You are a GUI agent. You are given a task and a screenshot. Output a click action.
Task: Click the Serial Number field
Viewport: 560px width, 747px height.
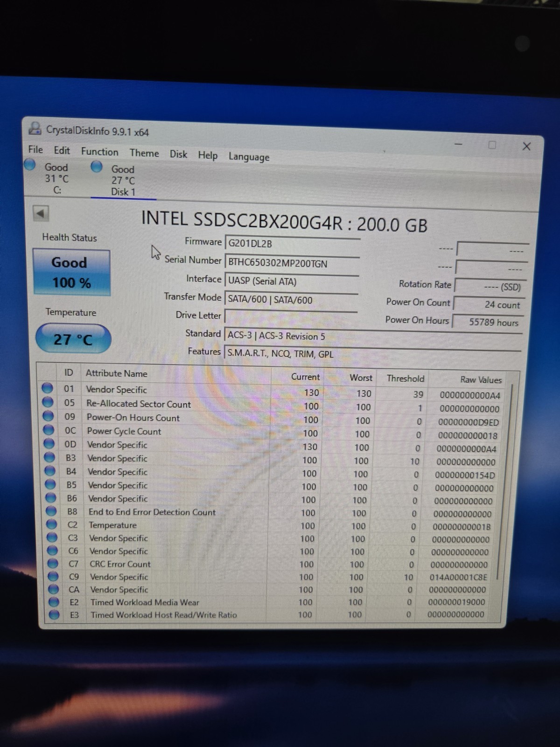(293, 263)
